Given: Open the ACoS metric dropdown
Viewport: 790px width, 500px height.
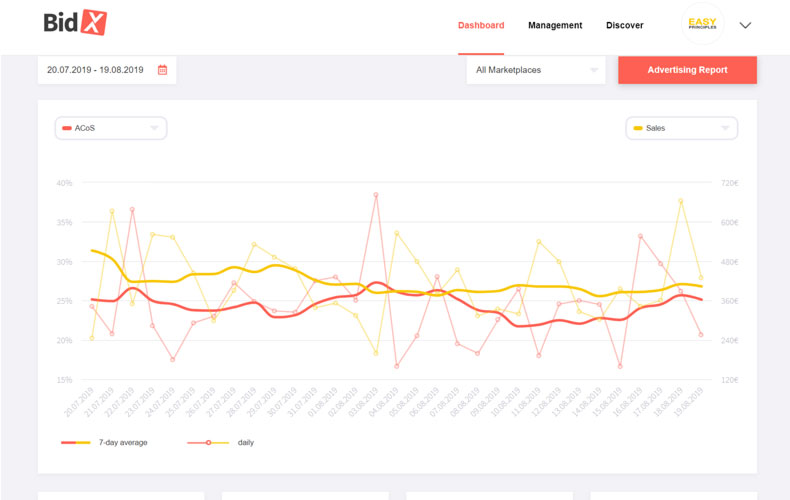Looking at the screenshot, I should (x=111, y=128).
